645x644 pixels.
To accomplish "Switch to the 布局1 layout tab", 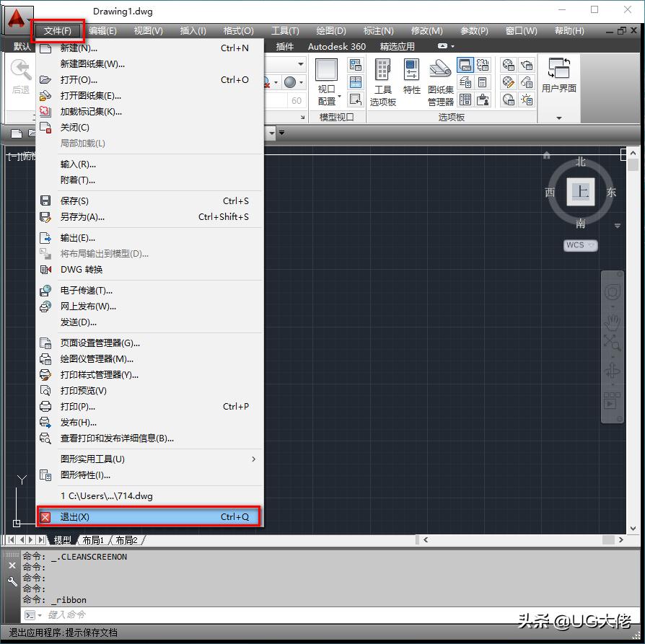I will 95,539.
